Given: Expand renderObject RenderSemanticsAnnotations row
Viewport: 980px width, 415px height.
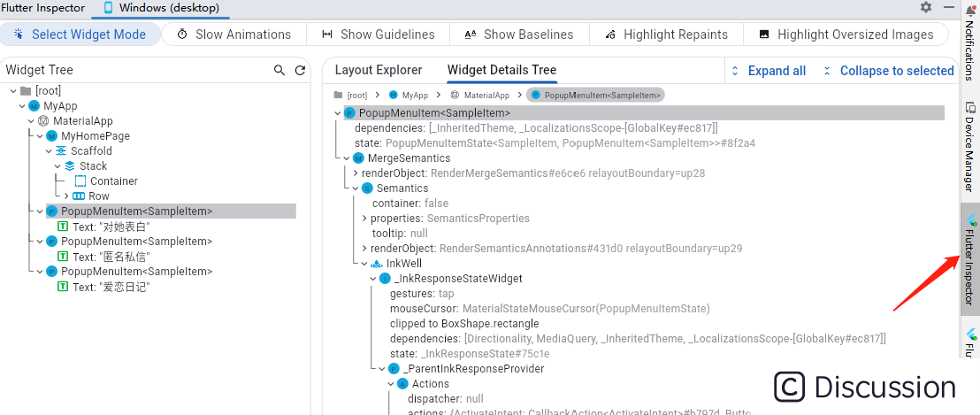Looking at the screenshot, I should point(364,248).
